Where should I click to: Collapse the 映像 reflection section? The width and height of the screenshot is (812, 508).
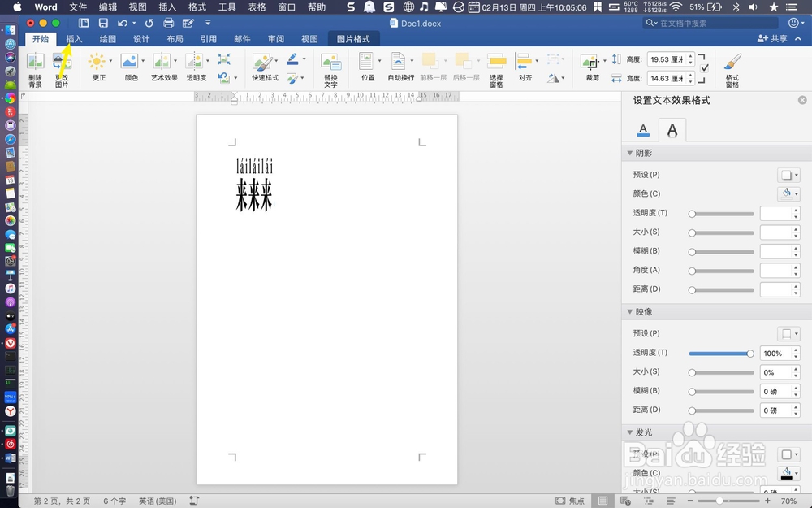point(630,311)
